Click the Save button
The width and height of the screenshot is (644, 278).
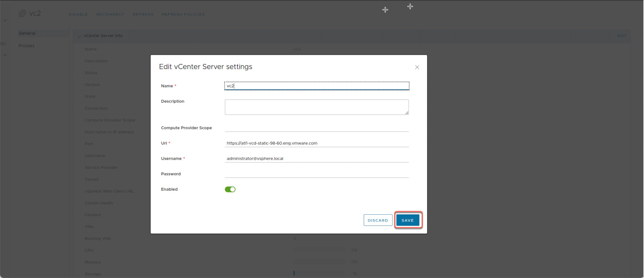click(407, 220)
